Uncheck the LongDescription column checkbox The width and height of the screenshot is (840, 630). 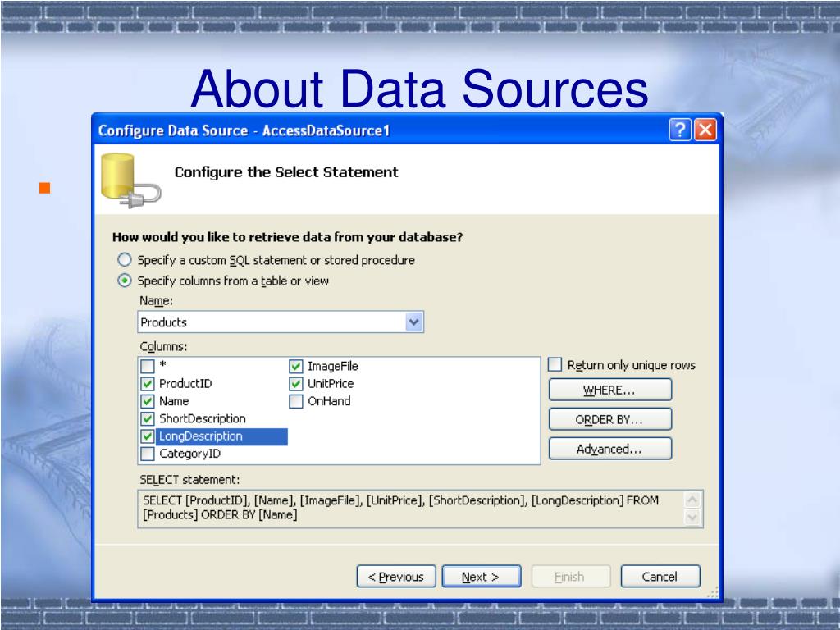(x=148, y=436)
